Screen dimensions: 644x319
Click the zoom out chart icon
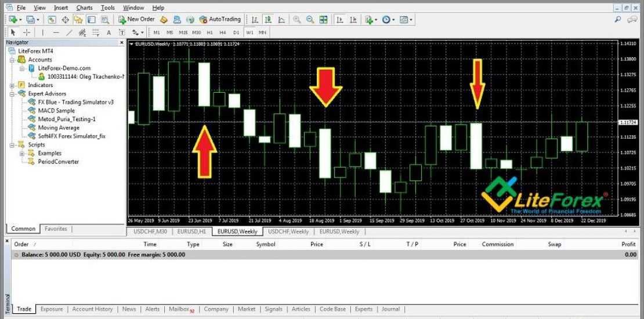pos(310,19)
